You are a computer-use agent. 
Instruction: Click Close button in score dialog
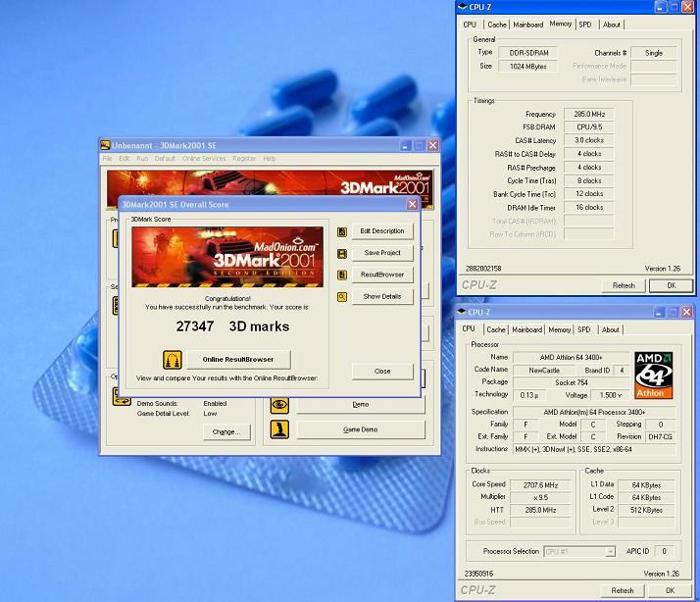(382, 372)
